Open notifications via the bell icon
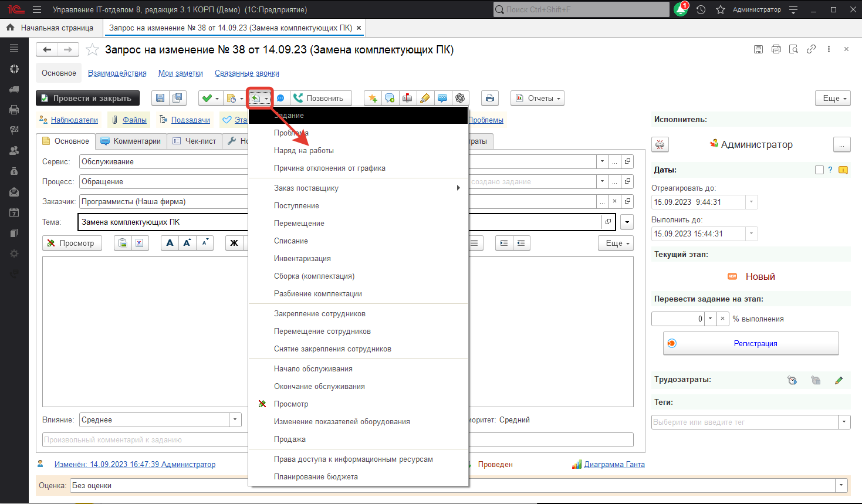The width and height of the screenshot is (862, 504). (681, 9)
